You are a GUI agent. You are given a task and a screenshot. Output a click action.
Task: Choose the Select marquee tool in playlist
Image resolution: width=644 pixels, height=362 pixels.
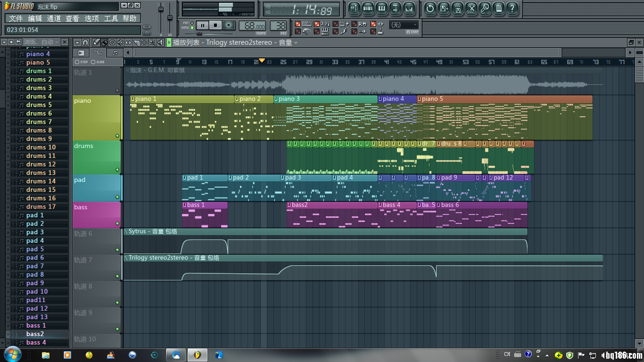144,42
